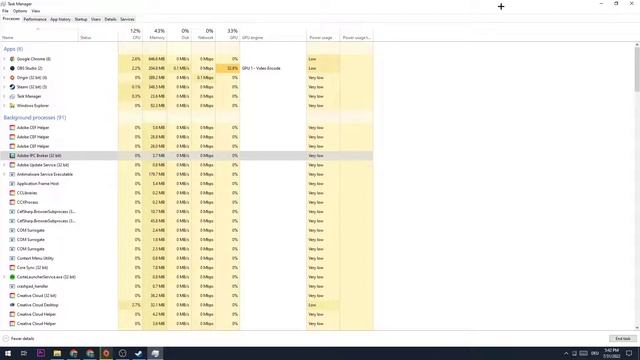This screenshot has width=640, height=360.
Task: Click the CCXProcess process icon
Action: (x=12, y=202)
